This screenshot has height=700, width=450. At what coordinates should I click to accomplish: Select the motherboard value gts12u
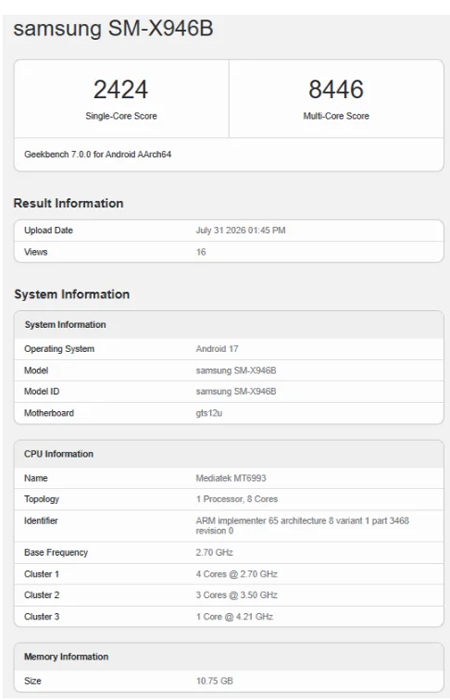pos(209,413)
